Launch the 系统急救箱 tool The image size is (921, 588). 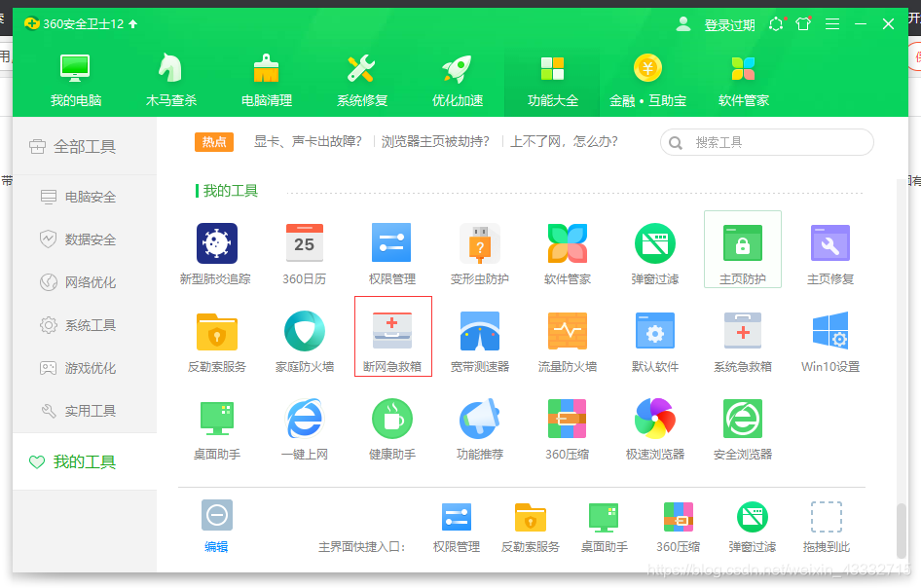coord(743,342)
